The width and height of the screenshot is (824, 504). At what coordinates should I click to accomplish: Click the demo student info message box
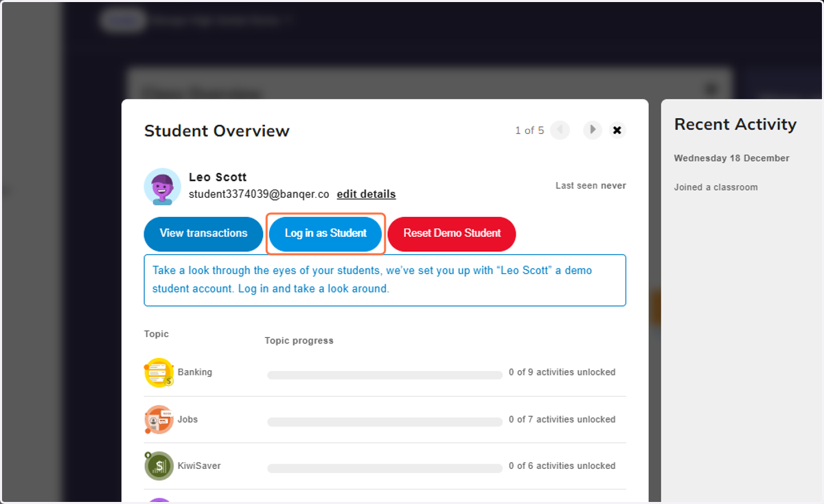pos(385,280)
